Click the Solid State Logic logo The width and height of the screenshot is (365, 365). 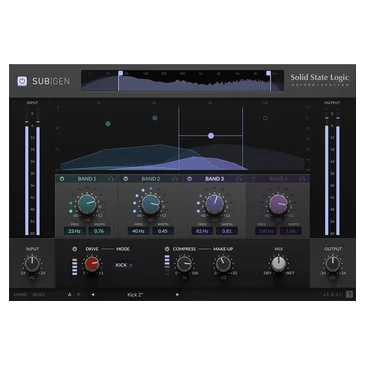pos(319,80)
